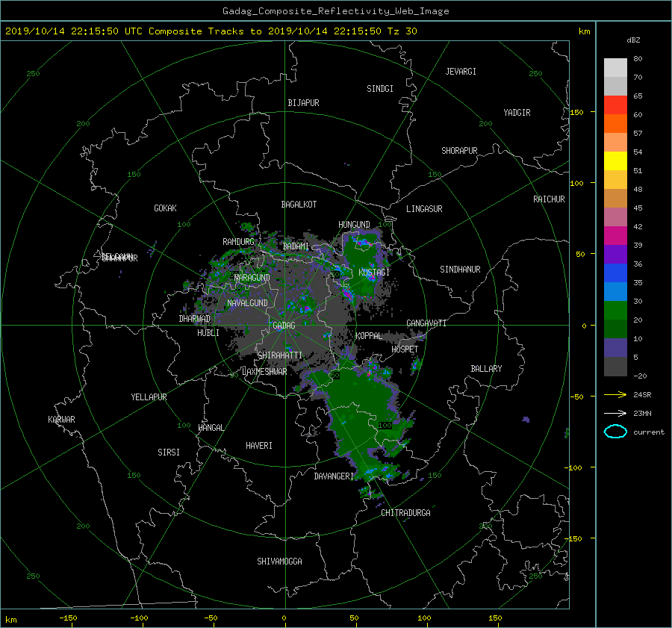Click the SINDGI city label
This screenshot has width=672, height=628.
click(380, 89)
